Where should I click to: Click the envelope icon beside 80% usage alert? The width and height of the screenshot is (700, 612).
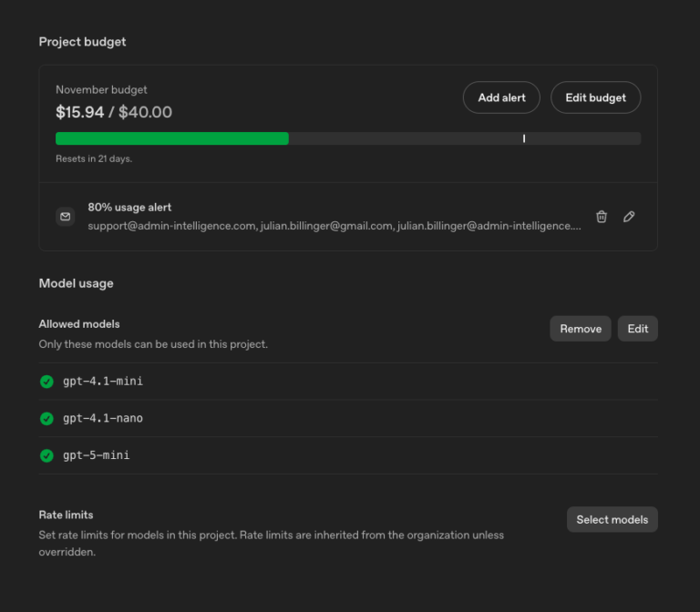[x=65, y=217]
